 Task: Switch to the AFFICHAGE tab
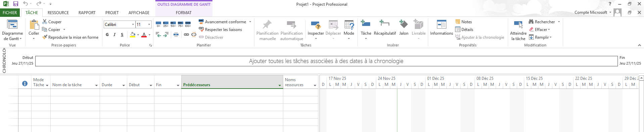tap(139, 12)
